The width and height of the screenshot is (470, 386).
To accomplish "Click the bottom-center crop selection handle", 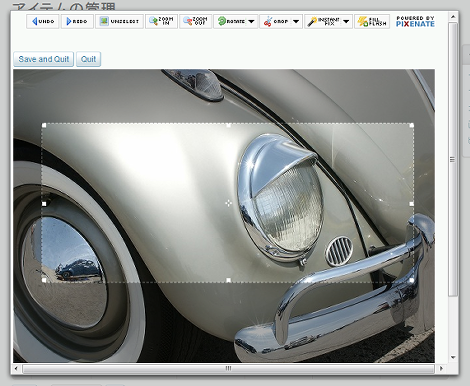I will point(228,280).
